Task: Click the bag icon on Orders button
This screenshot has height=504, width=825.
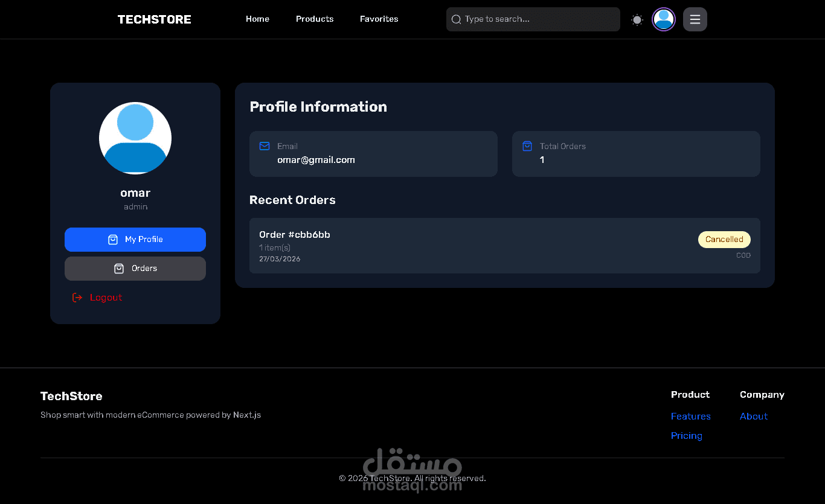Action: [x=119, y=269]
